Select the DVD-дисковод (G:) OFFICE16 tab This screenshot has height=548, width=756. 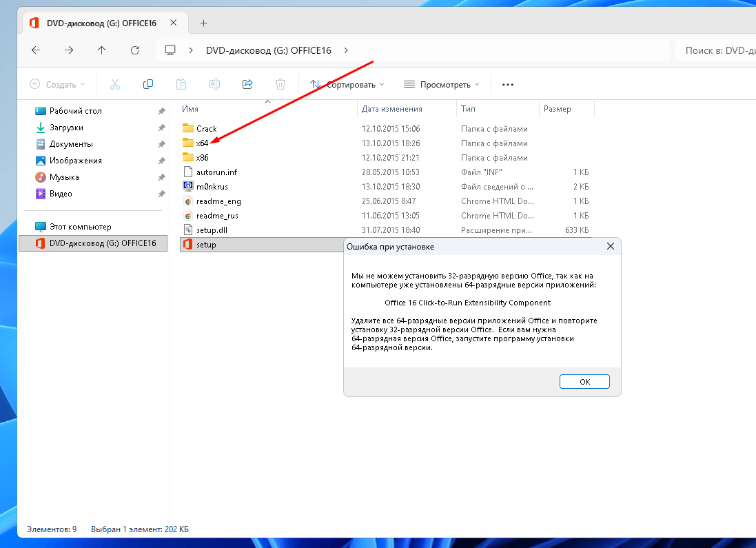click(101, 23)
